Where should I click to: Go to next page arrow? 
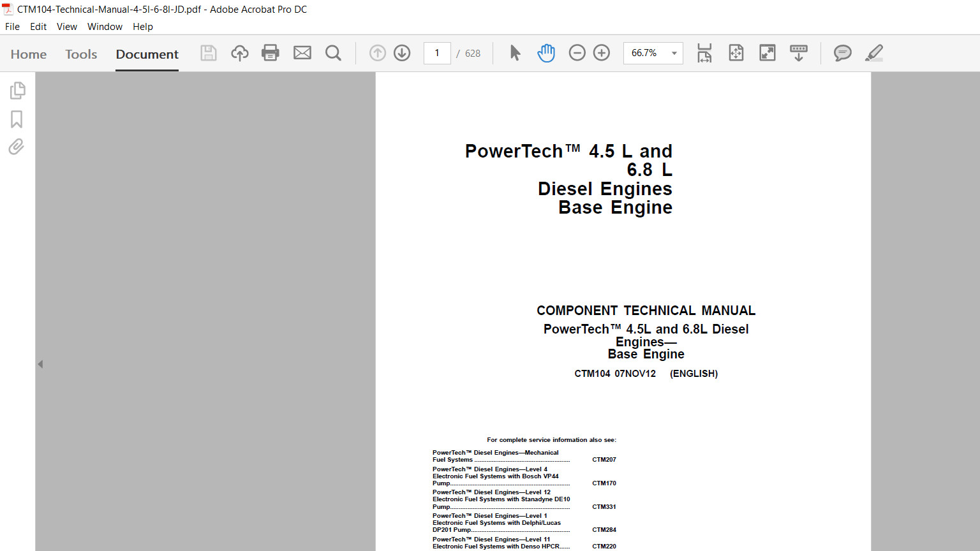(x=402, y=53)
